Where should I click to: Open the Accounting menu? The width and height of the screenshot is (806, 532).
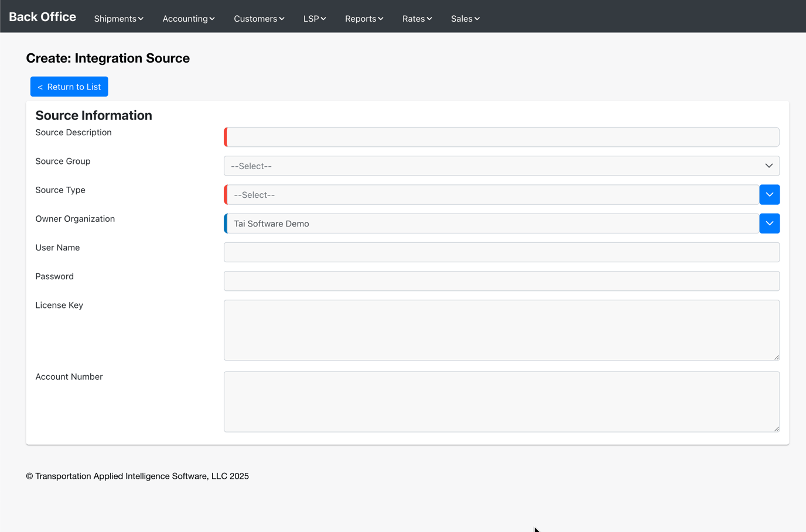coord(188,19)
